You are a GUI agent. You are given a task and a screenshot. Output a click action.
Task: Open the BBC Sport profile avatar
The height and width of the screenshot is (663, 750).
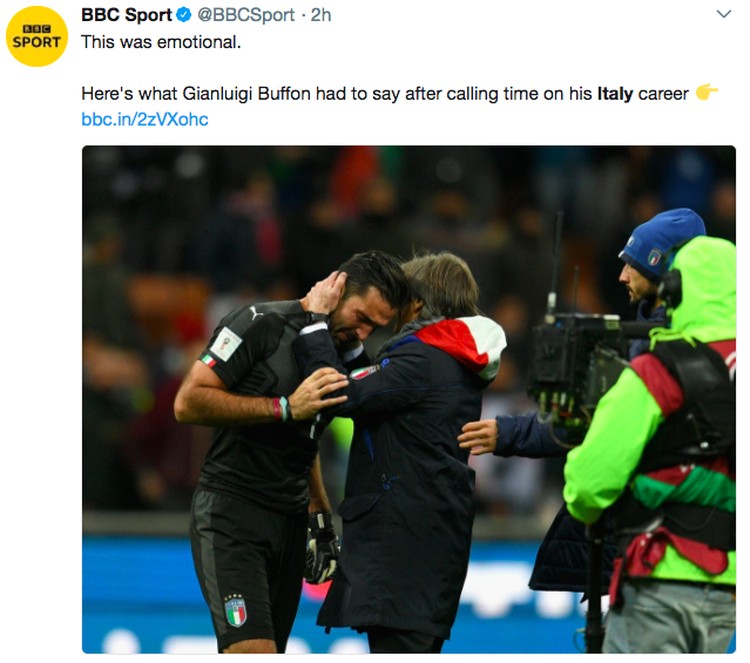(x=37, y=36)
